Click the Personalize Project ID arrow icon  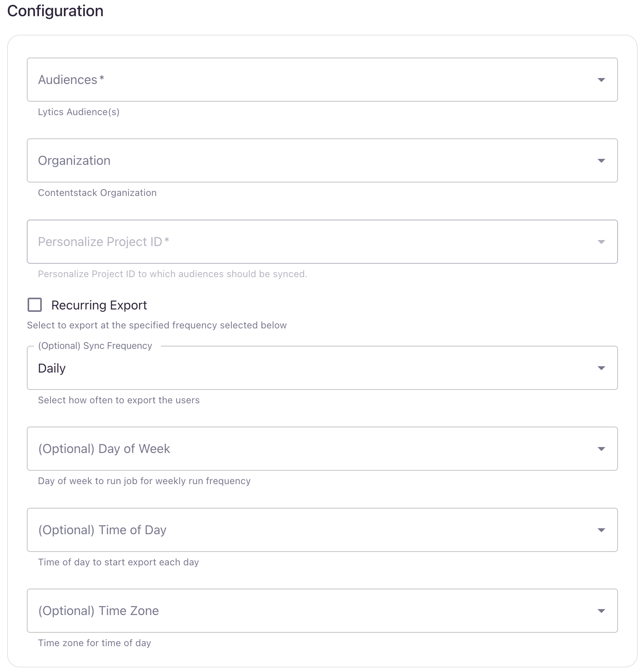601,242
